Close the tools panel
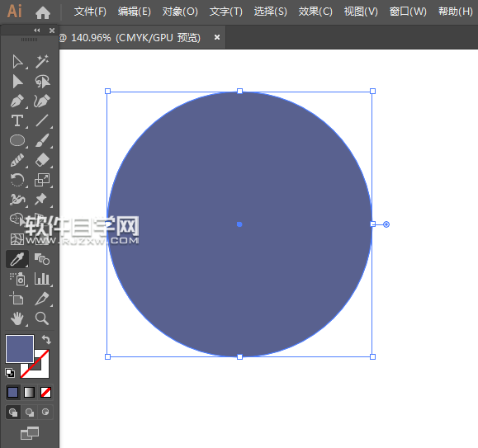The height and width of the screenshot is (448, 478). [x=52, y=31]
